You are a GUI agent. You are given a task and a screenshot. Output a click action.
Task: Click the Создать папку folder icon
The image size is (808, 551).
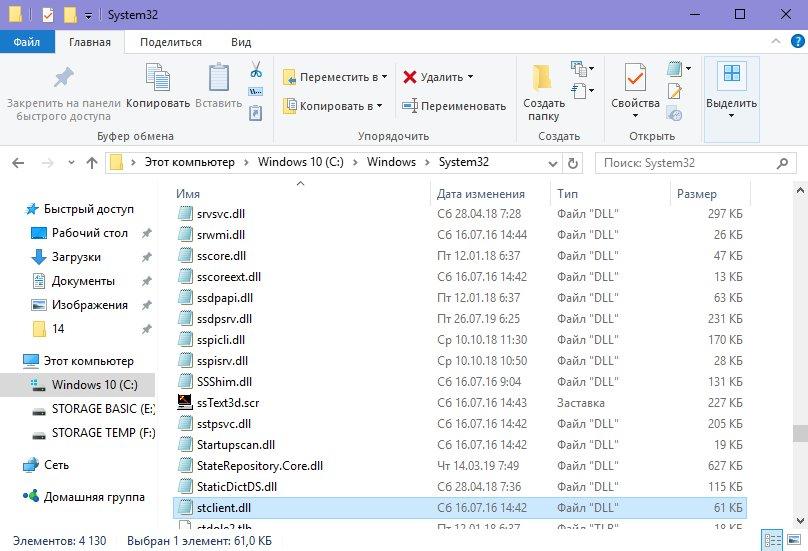pos(542,77)
